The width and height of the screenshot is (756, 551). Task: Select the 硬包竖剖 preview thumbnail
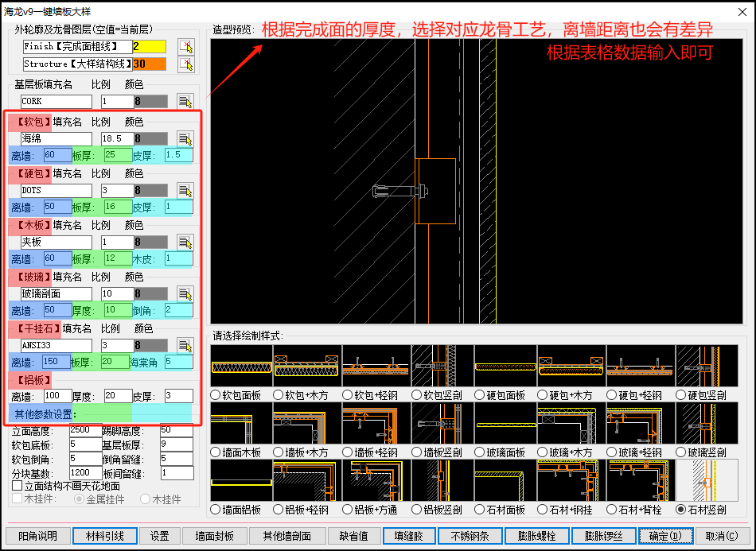pyautogui.click(x=707, y=366)
